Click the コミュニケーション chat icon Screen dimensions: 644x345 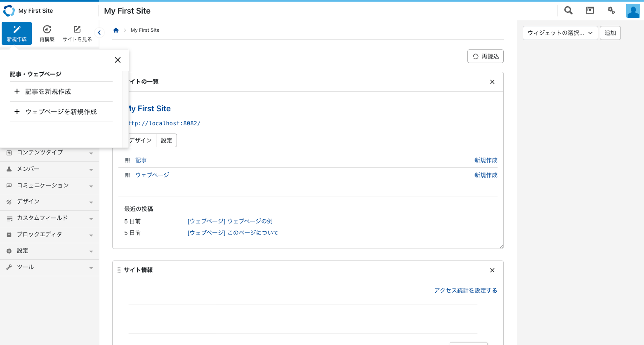pyautogui.click(x=9, y=185)
